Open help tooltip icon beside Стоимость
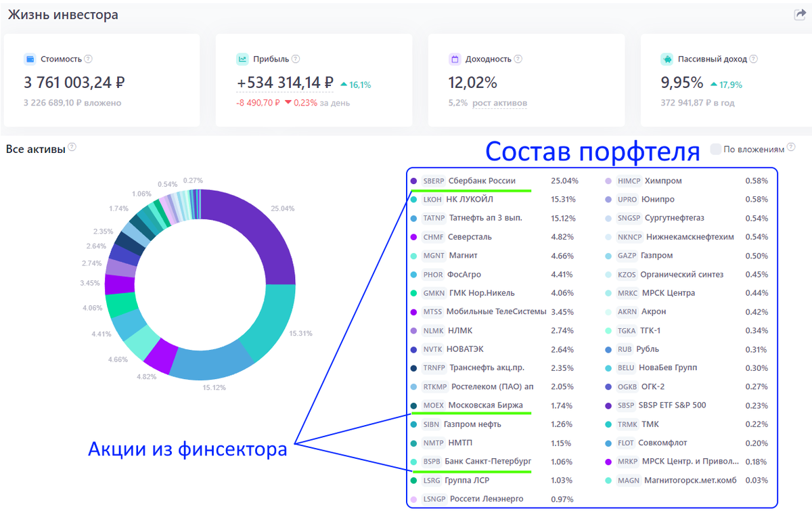The image size is (812, 513). pos(88,59)
